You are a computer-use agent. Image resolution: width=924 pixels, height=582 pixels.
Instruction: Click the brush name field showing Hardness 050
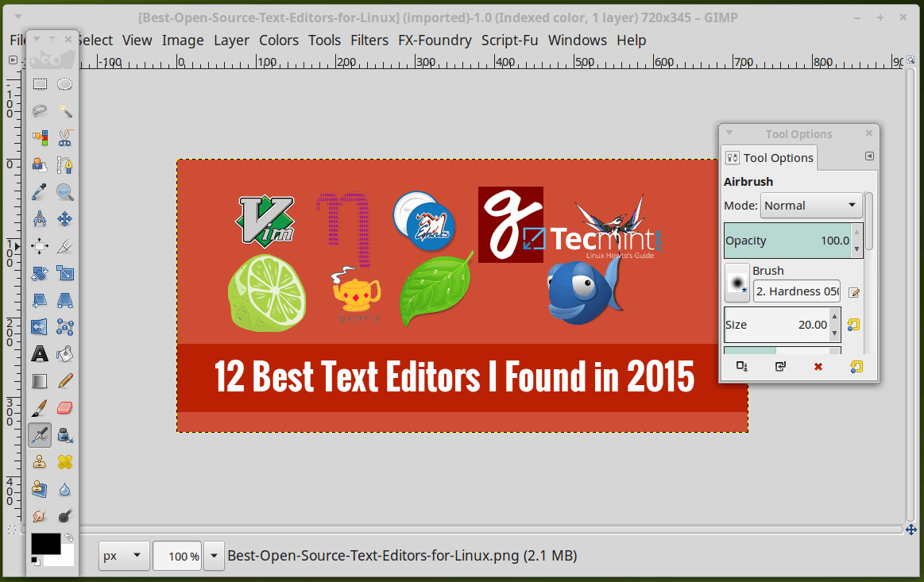click(x=795, y=291)
